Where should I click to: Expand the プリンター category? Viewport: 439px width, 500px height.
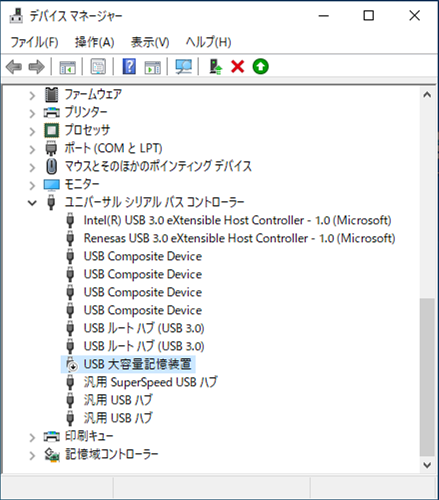[x=32, y=113]
